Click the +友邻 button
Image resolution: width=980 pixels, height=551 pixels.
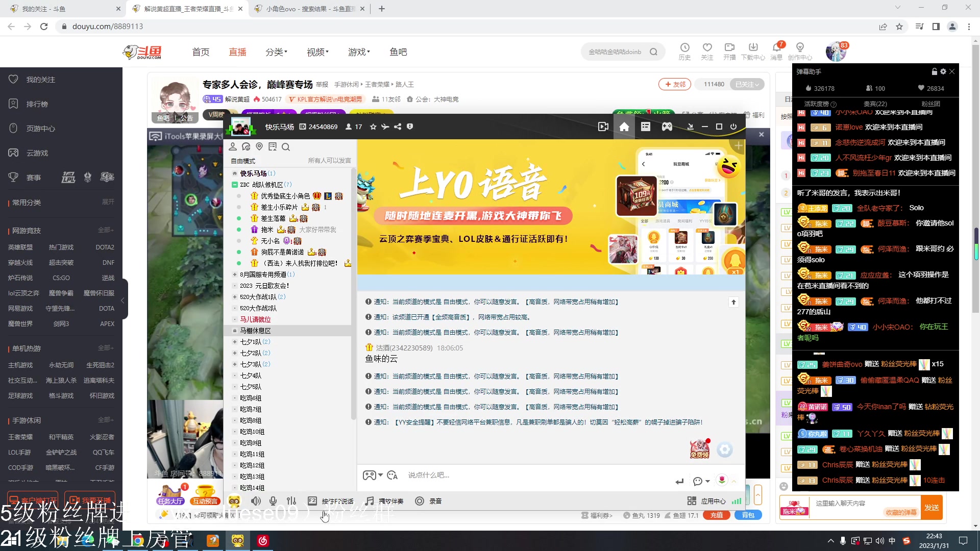(x=675, y=84)
